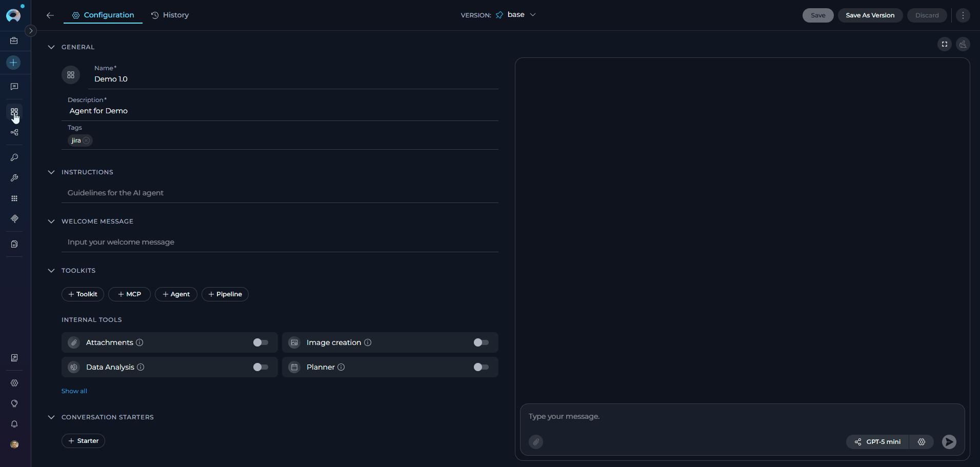Click the back arrow near Configuration
980x467 pixels.
(50, 15)
